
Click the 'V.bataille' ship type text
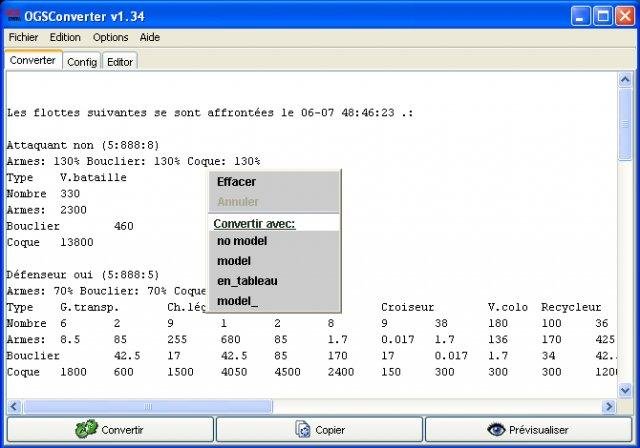point(93,177)
